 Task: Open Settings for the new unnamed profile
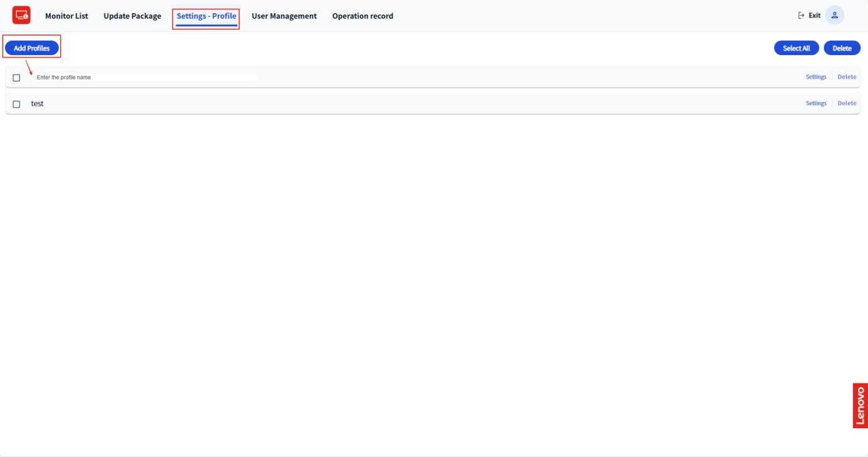816,77
